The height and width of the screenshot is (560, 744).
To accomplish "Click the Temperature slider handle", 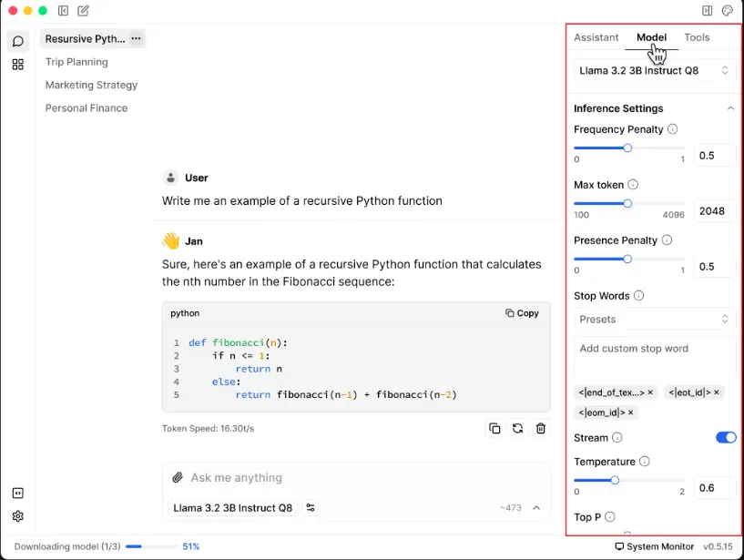I will coord(615,480).
